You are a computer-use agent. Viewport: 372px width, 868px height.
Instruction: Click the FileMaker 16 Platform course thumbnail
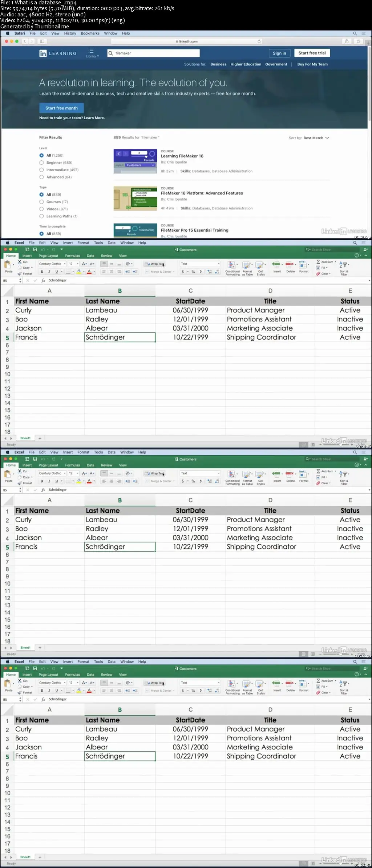(135, 199)
